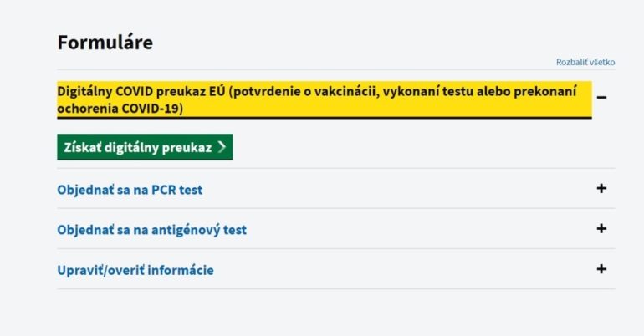Expand the Objednať sa na antigénový test section
644x336 pixels.
pyautogui.click(x=152, y=230)
